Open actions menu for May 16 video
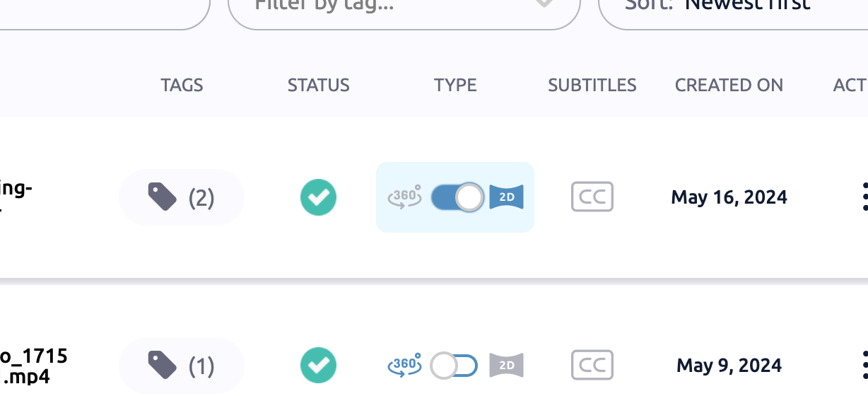The image size is (868, 396). coord(864,197)
